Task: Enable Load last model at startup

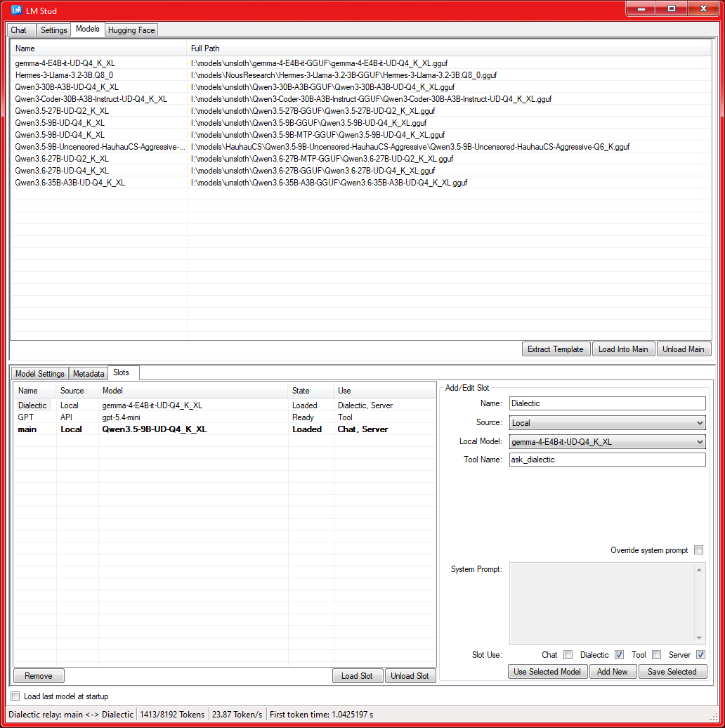Action: tap(15, 696)
